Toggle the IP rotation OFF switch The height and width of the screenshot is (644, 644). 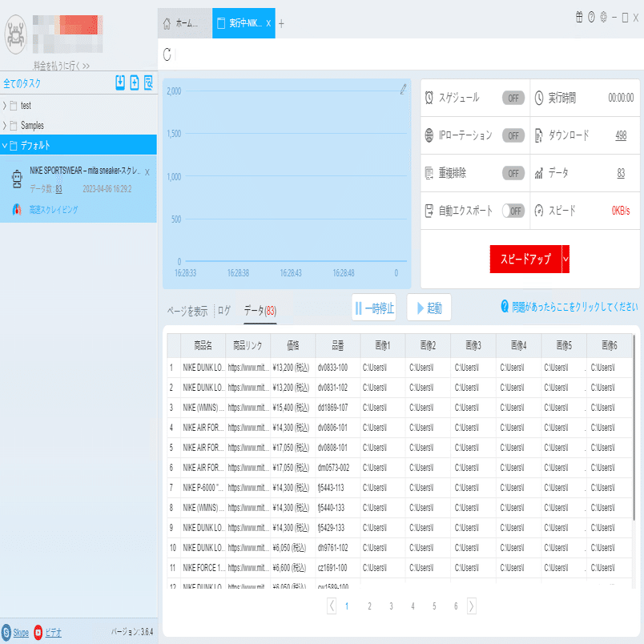pyautogui.click(x=513, y=135)
